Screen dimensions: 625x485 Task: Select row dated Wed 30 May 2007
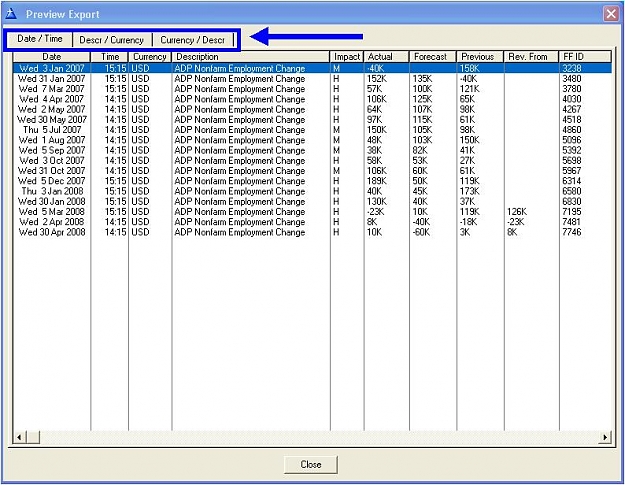pos(312,120)
